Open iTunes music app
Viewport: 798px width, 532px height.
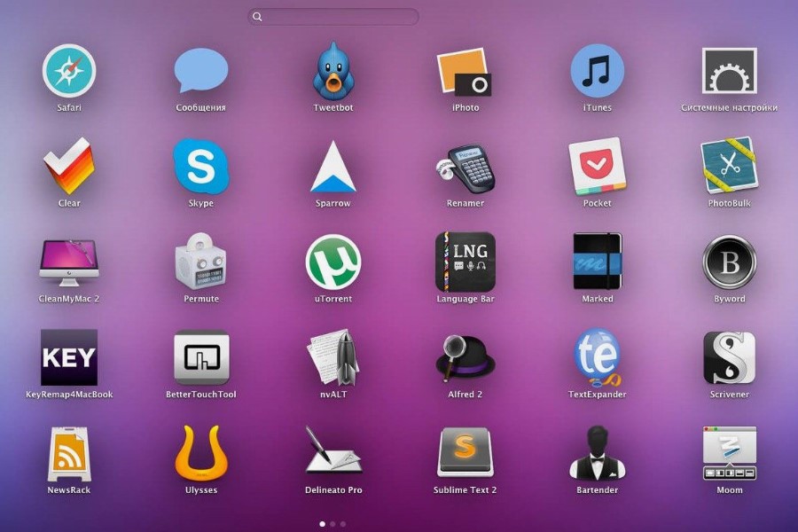[x=597, y=72]
